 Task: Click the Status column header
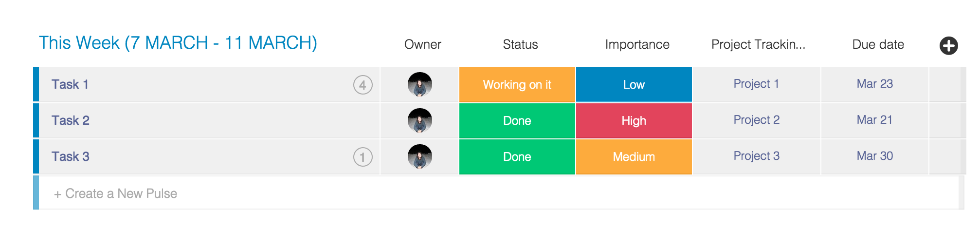[520, 44]
